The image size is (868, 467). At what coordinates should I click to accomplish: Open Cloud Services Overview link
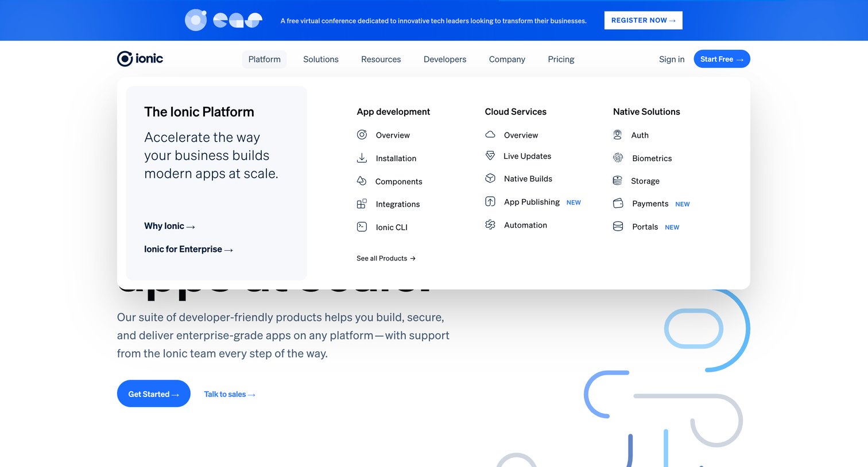[521, 135]
